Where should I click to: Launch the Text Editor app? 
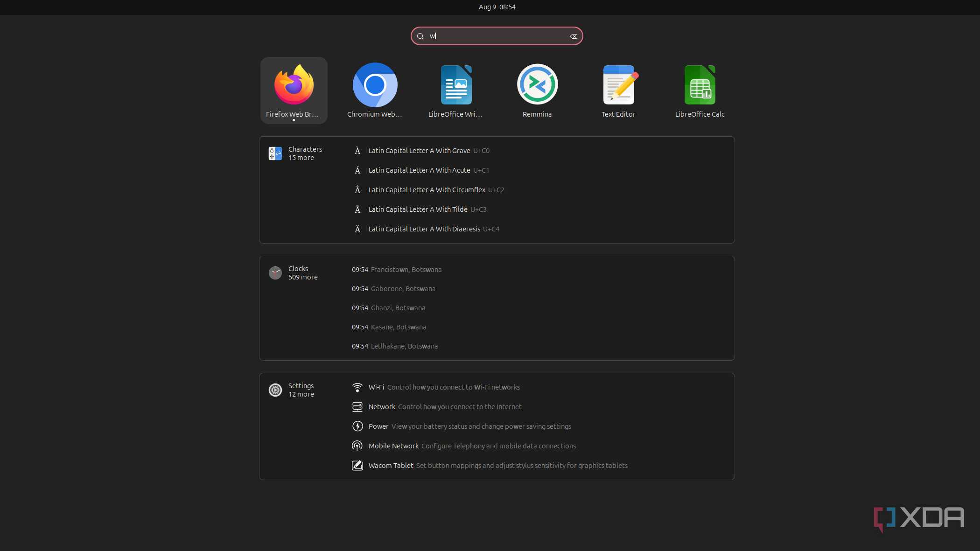618,91
